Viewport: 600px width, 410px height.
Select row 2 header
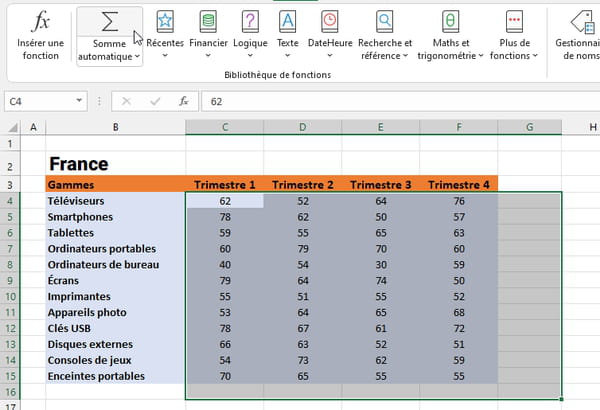point(10,164)
